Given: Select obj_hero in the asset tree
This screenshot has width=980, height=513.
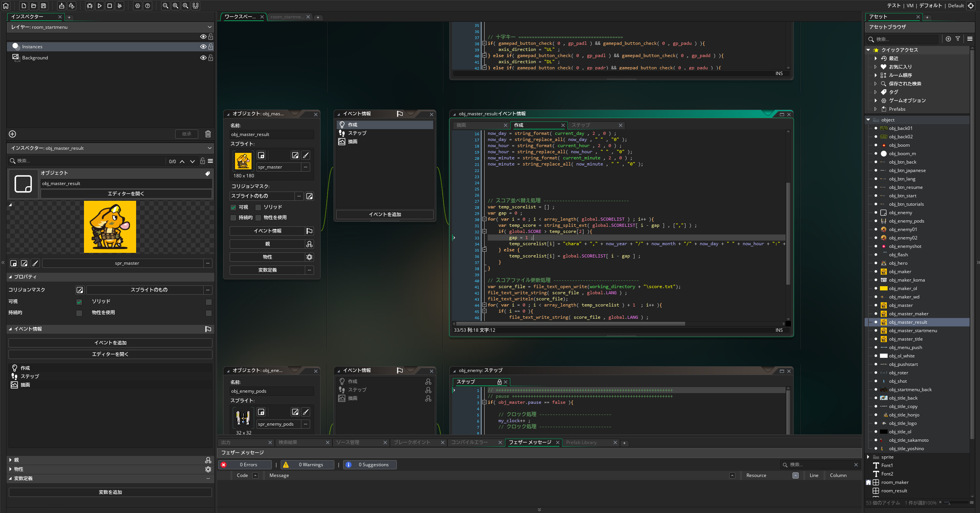Looking at the screenshot, I should click(898, 263).
